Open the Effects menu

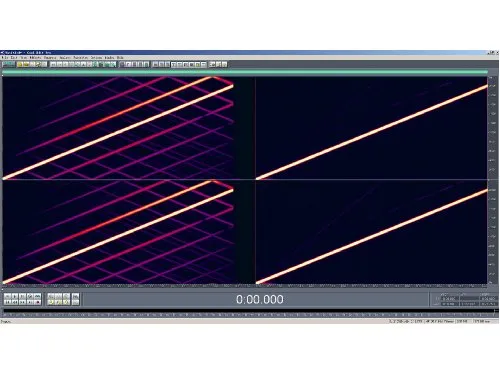point(35,58)
